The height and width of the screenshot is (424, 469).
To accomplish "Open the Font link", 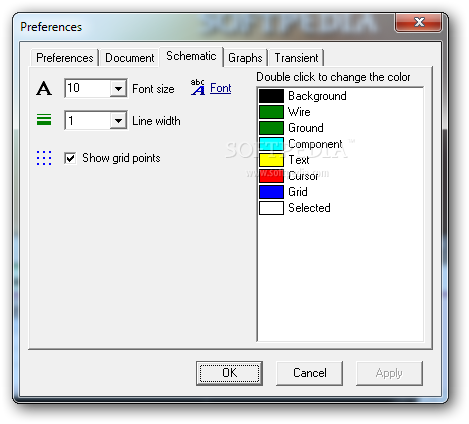I will (x=220, y=88).
